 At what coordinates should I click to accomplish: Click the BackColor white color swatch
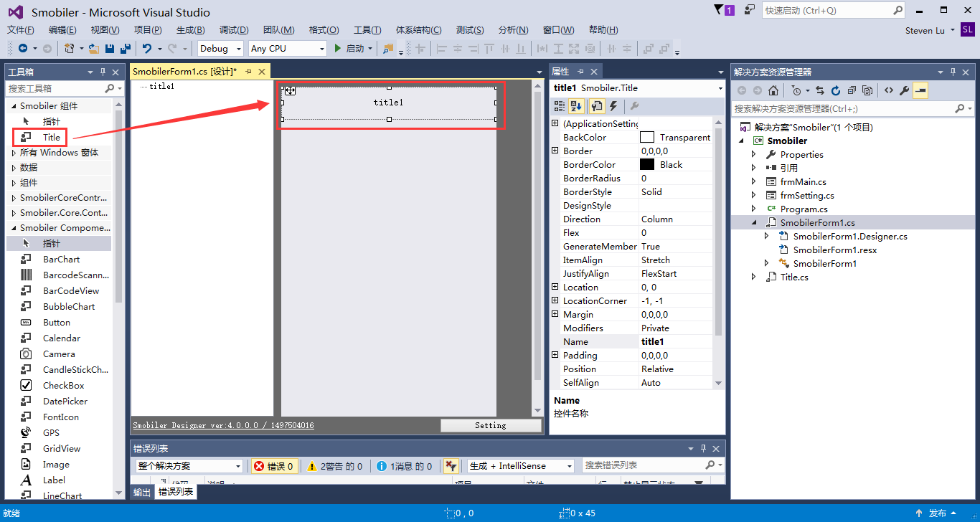click(x=647, y=137)
